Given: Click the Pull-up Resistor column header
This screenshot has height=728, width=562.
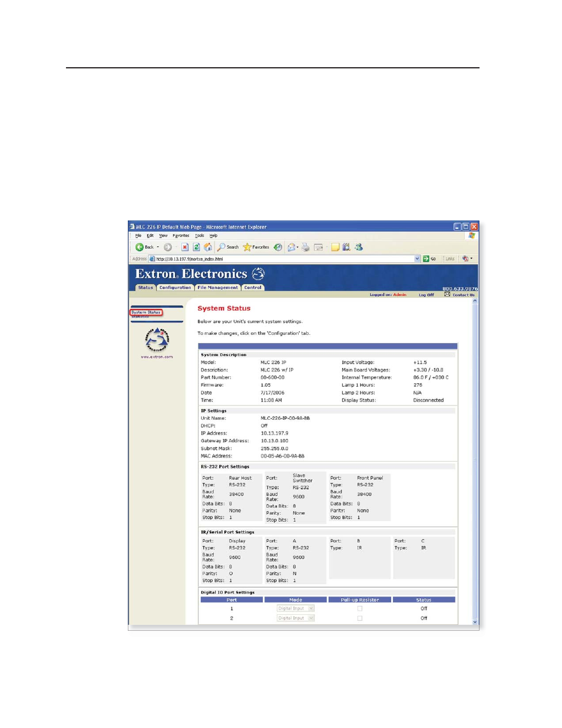Looking at the screenshot, I should 360,599.
